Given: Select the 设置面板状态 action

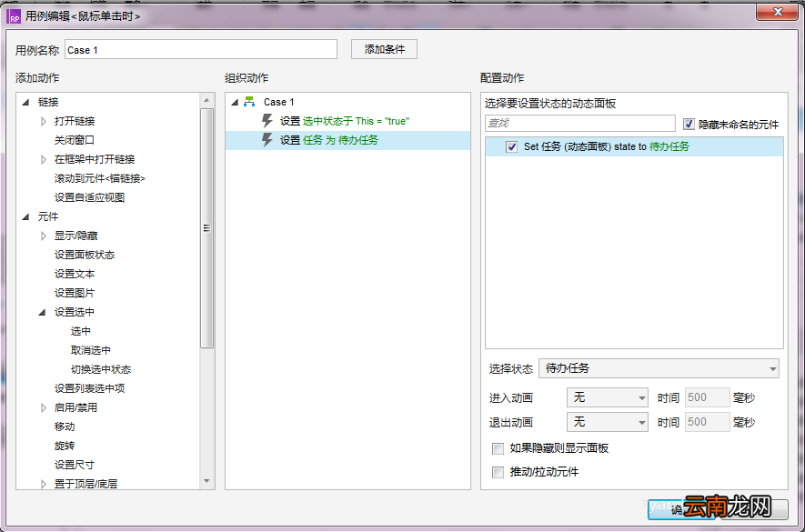Looking at the screenshot, I should pos(85,255).
